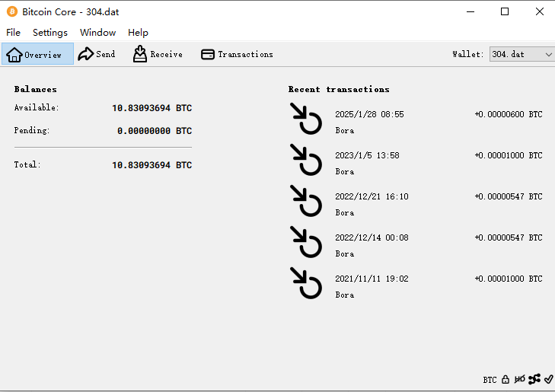Click the network connections icon in status bar
This screenshot has width=555, height=392.
coord(534,379)
